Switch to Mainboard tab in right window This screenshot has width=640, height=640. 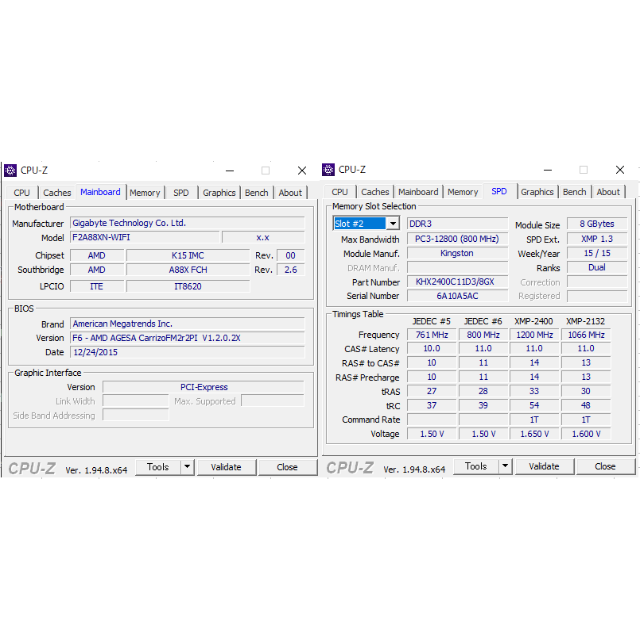point(418,192)
